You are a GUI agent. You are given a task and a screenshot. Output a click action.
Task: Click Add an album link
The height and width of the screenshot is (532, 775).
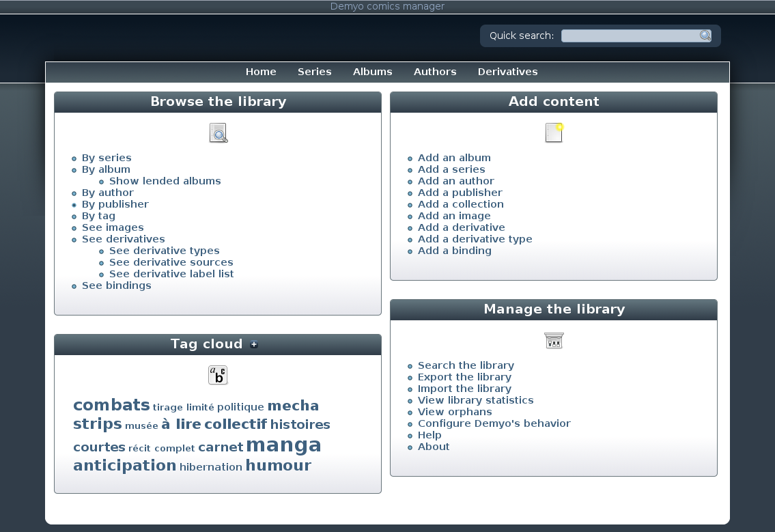pyautogui.click(x=454, y=158)
